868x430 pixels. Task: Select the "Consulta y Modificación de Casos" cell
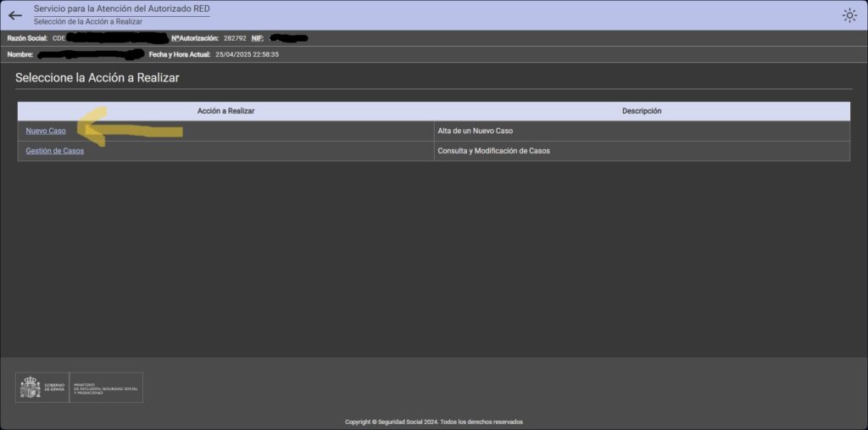[x=493, y=151]
